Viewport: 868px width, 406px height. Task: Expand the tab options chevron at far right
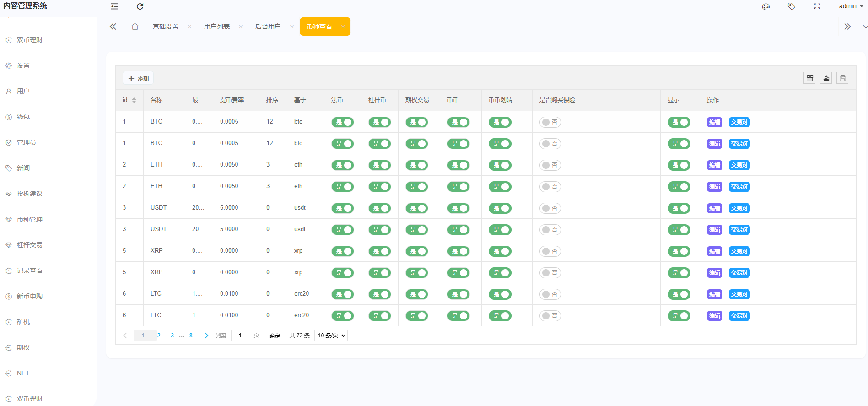pyautogui.click(x=864, y=27)
